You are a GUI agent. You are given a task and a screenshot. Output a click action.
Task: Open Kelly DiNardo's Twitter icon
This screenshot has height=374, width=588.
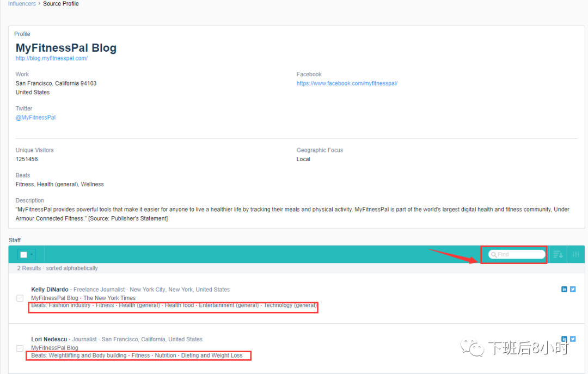pos(573,289)
